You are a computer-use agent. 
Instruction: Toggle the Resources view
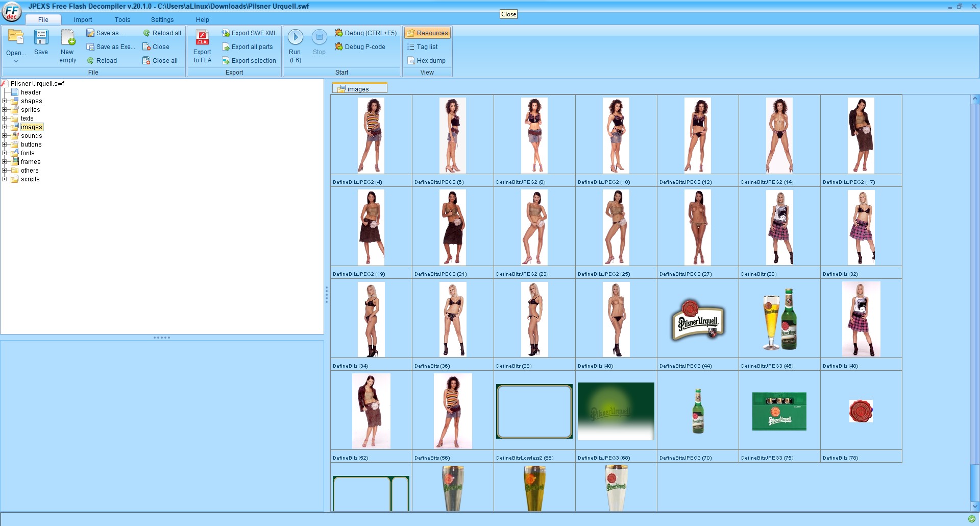tap(427, 33)
